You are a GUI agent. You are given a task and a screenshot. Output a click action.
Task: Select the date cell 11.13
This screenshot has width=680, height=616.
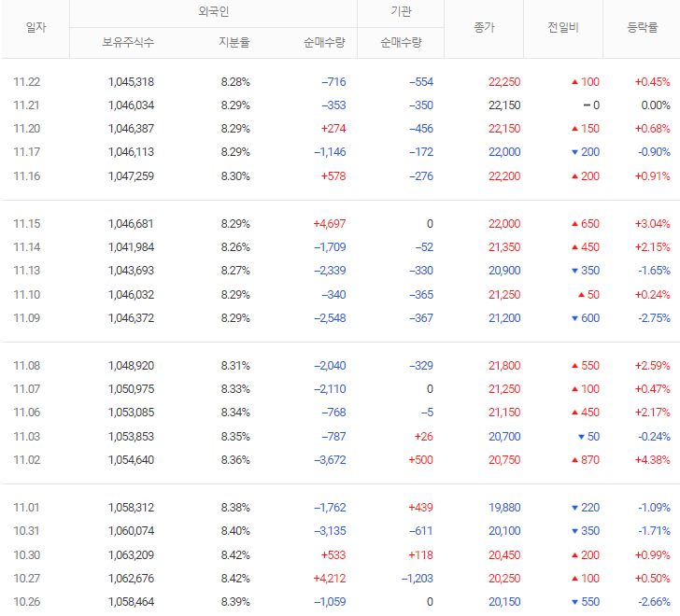coord(27,271)
